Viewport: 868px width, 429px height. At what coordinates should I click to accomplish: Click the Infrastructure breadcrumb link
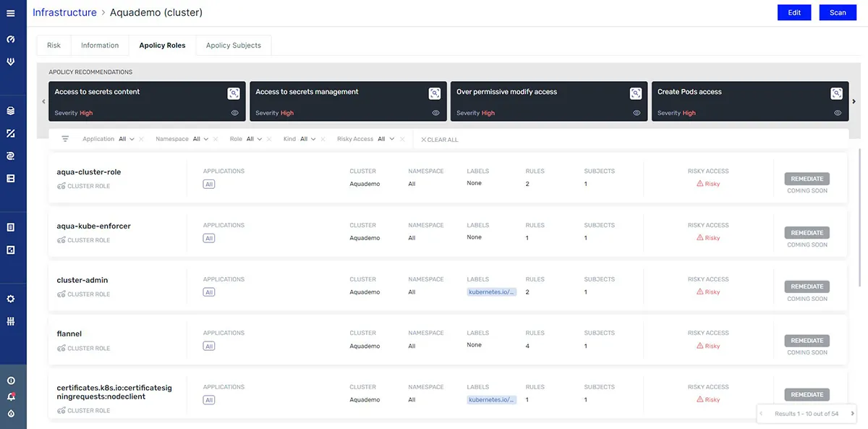point(64,12)
